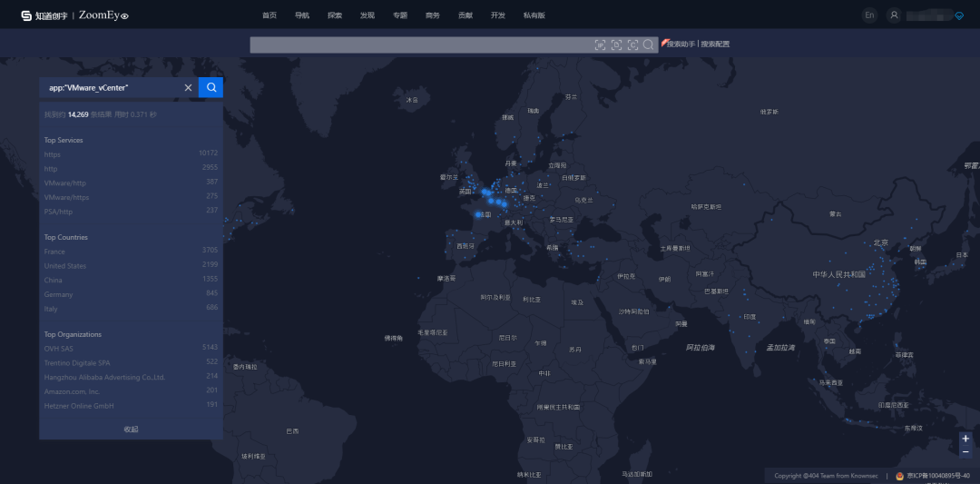Click the 北京 label on the map

880,242
